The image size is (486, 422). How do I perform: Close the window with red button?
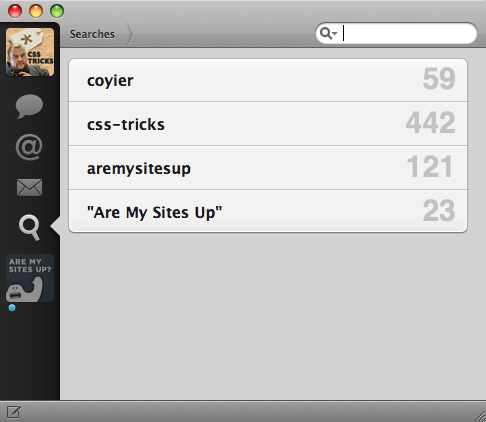pyautogui.click(x=15, y=11)
